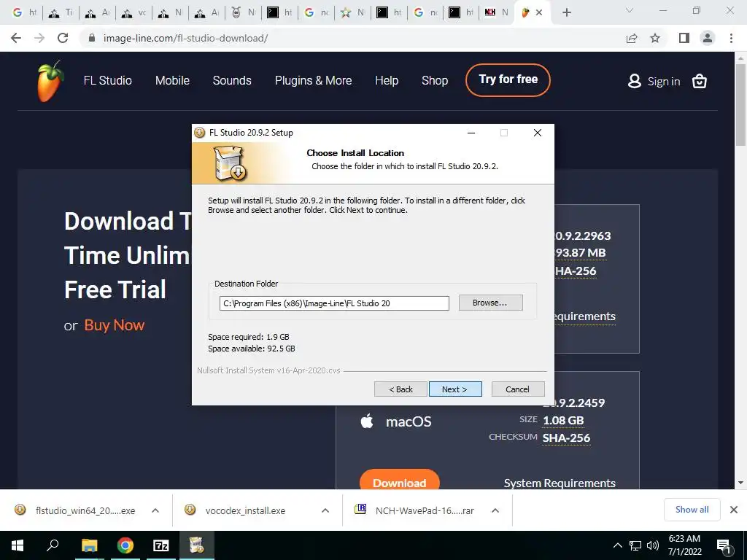Open FL Studio nav menu
Image resolution: width=747 pixels, height=560 pixels.
point(108,80)
